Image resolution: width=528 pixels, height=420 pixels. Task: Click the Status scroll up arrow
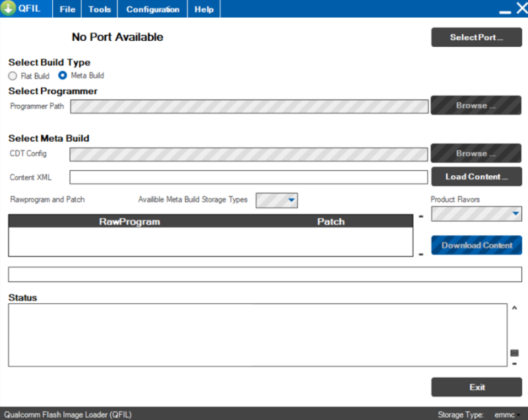pos(514,308)
